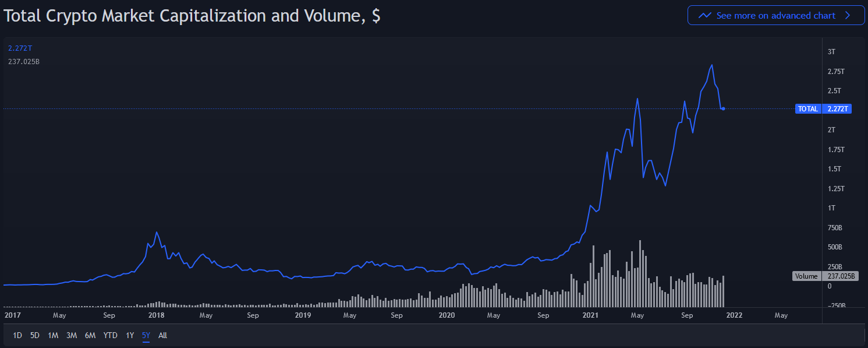Click the 2.75T price axis label
The image size is (868, 348).
[x=837, y=72]
